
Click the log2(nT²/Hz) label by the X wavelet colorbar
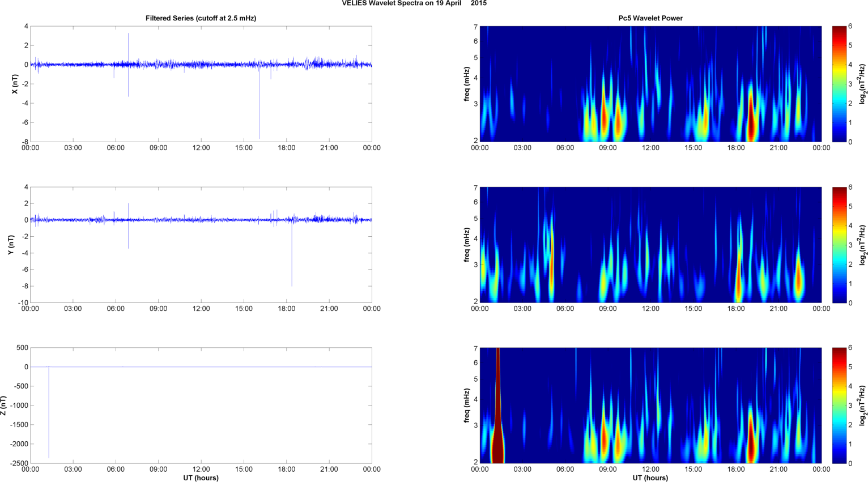862,84
